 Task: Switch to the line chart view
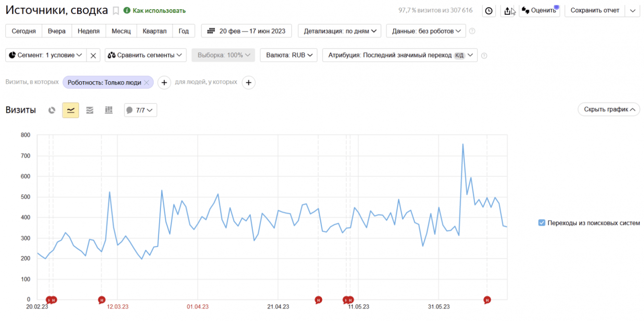click(71, 110)
